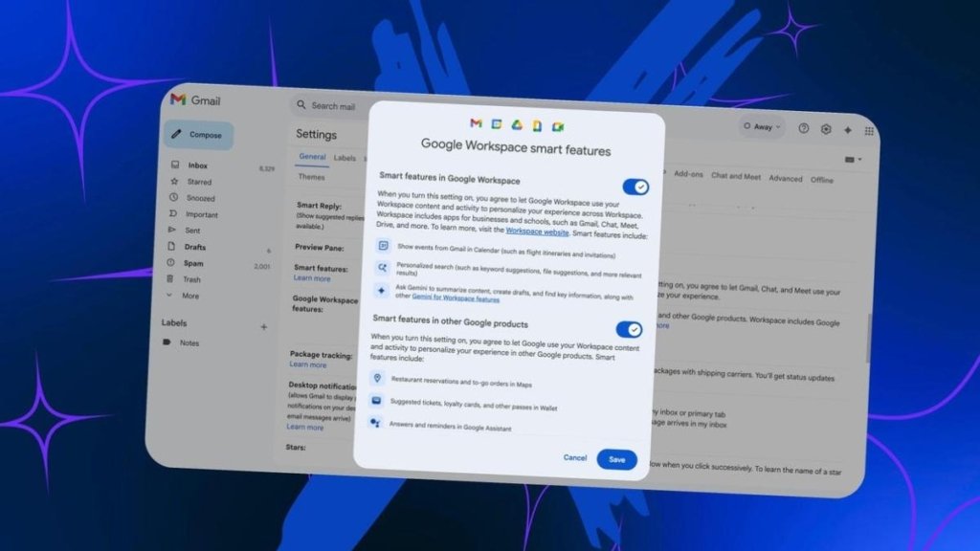The width and height of the screenshot is (980, 551).
Task: Toggle Smart features in other Google products
Action: click(628, 329)
